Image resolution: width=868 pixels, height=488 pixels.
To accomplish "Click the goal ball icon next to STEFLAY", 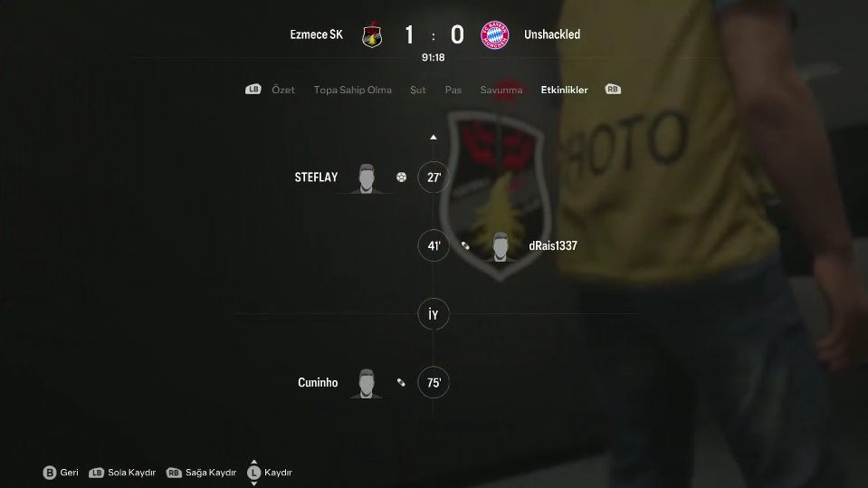I will (401, 177).
